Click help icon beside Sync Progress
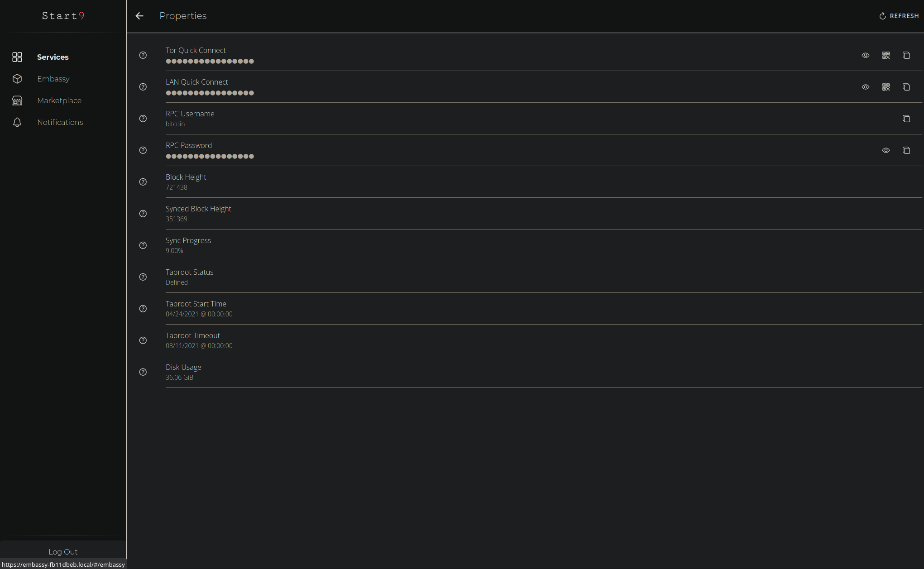The height and width of the screenshot is (569, 924). tap(143, 245)
